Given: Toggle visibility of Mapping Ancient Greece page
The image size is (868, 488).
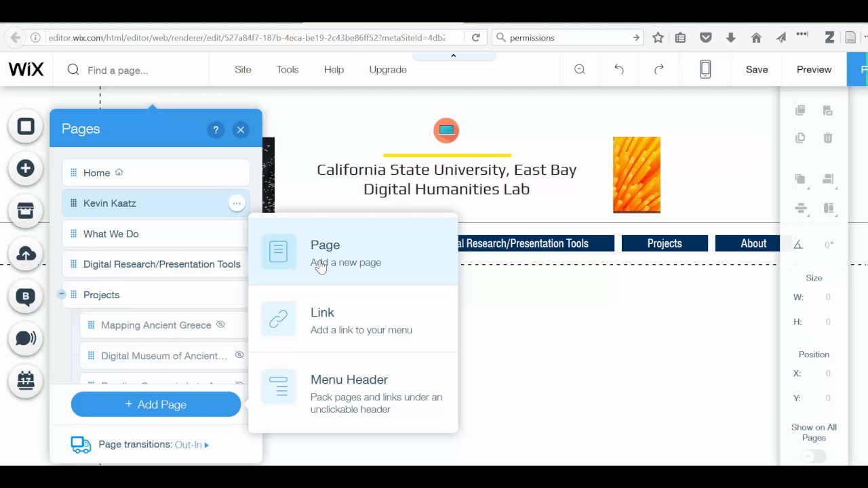Looking at the screenshot, I should (x=220, y=325).
